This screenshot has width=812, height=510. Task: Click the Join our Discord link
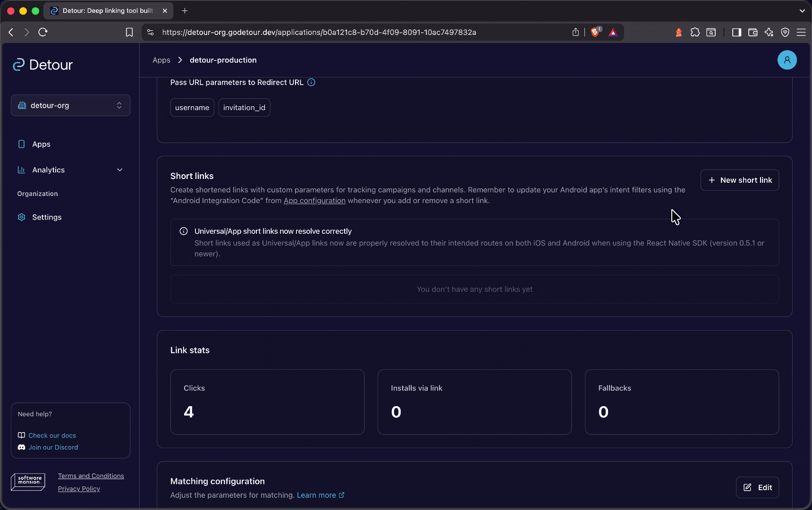pos(53,447)
